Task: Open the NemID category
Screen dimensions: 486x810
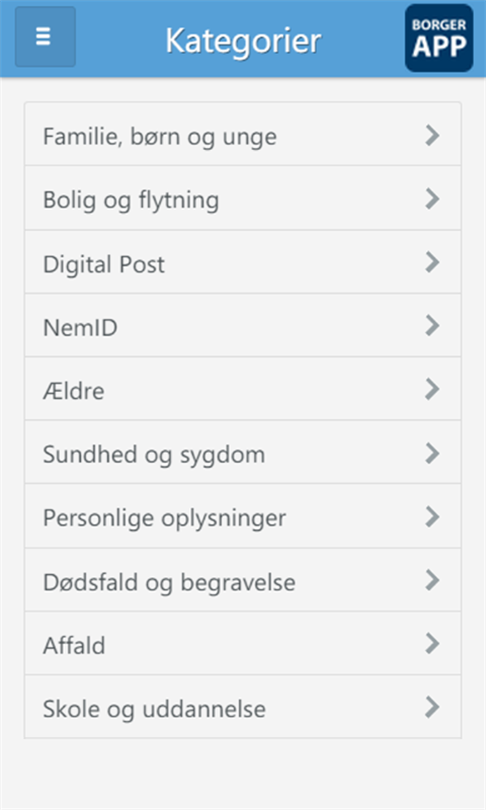Action: pyautogui.click(x=243, y=325)
